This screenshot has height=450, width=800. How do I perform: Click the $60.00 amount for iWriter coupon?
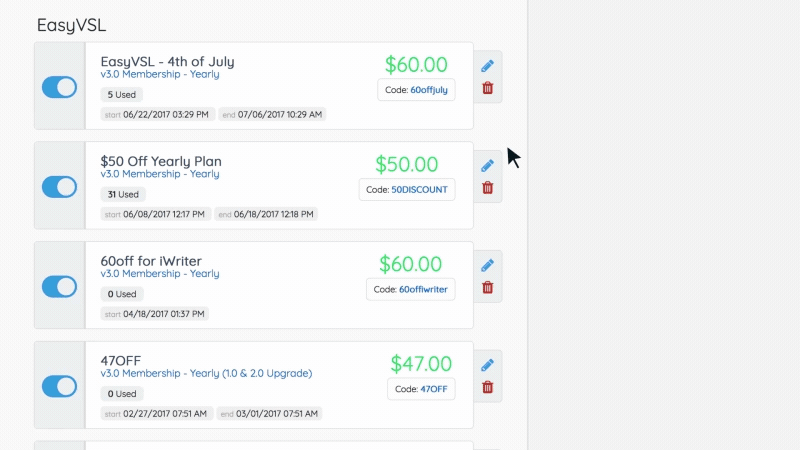pos(410,264)
